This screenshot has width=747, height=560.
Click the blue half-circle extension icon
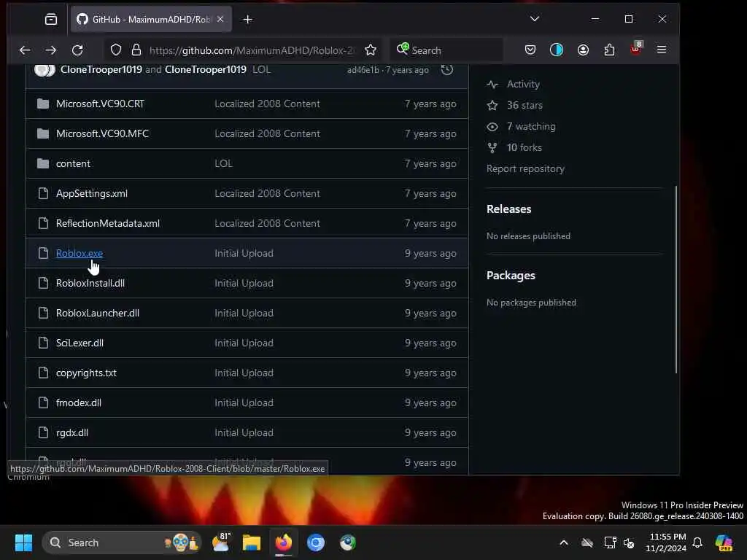pyautogui.click(x=557, y=50)
